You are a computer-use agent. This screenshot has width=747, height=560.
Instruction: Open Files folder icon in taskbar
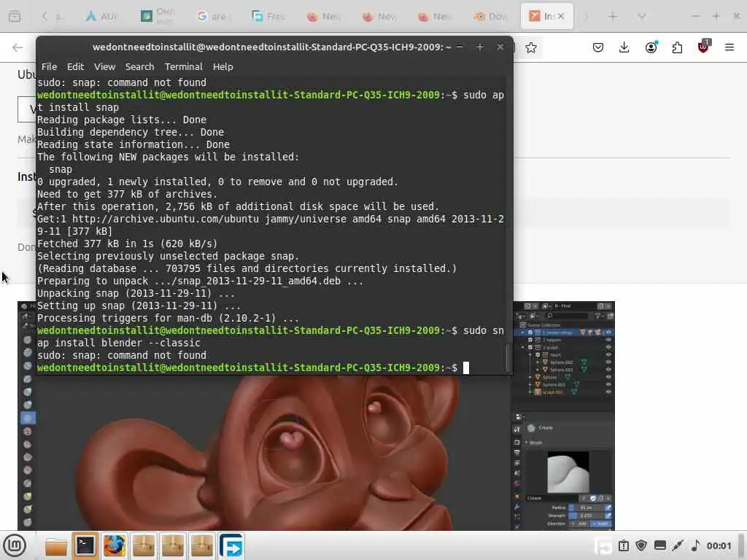click(56, 546)
